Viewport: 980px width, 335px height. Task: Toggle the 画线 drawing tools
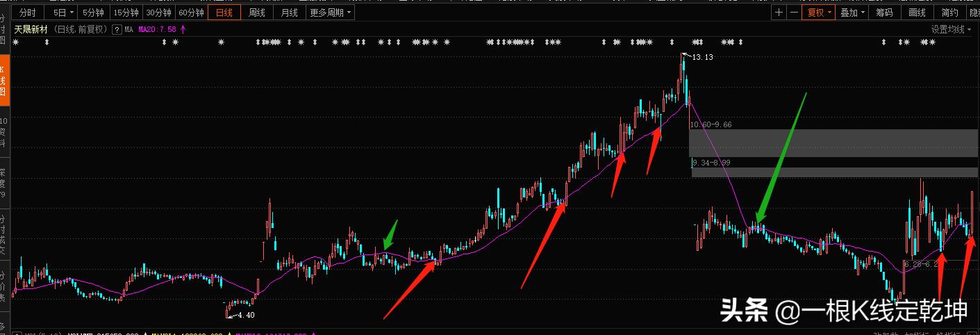tap(917, 13)
